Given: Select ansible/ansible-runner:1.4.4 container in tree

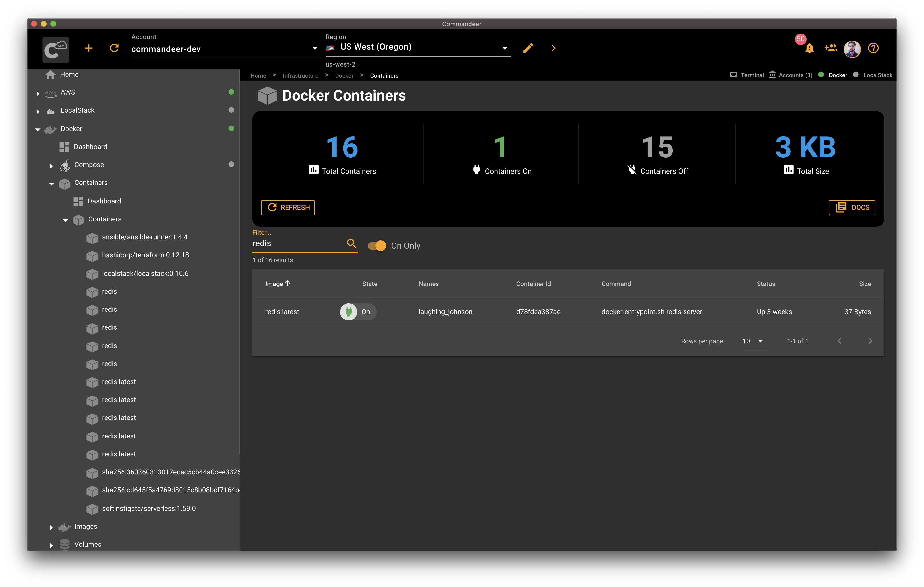Looking at the screenshot, I should click(x=145, y=237).
